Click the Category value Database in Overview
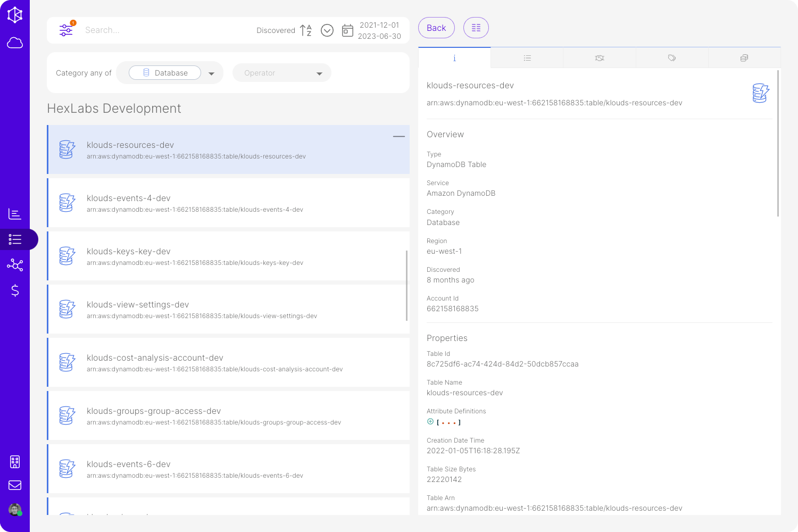 point(443,222)
